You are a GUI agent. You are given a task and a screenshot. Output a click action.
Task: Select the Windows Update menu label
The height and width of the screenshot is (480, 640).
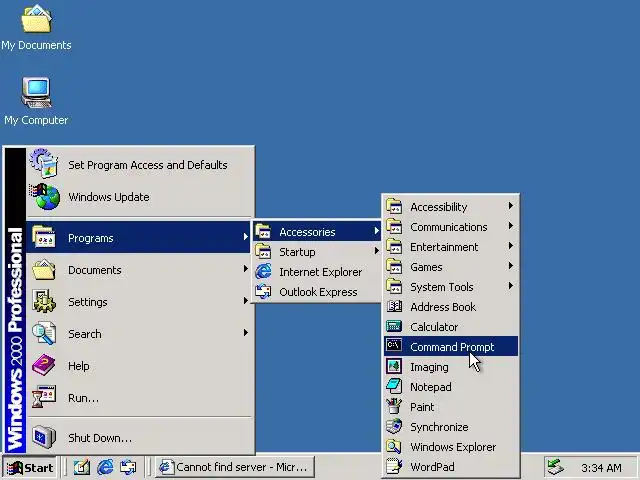click(x=109, y=197)
